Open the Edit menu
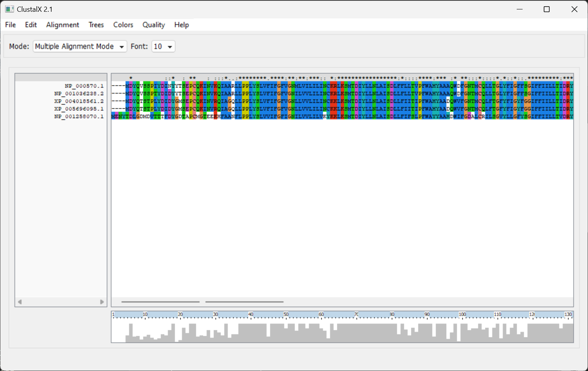This screenshot has width=588, height=371. click(x=31, y=25)
